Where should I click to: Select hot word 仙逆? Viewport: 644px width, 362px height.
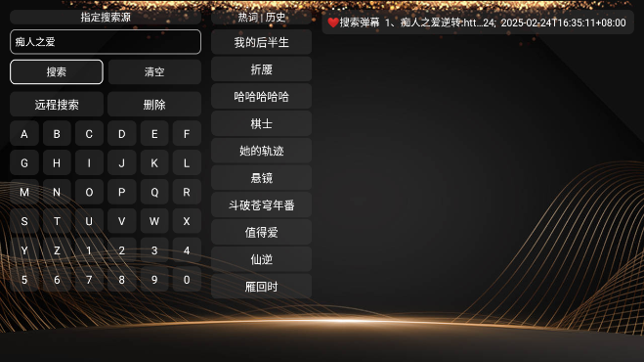tap(262, 259)
